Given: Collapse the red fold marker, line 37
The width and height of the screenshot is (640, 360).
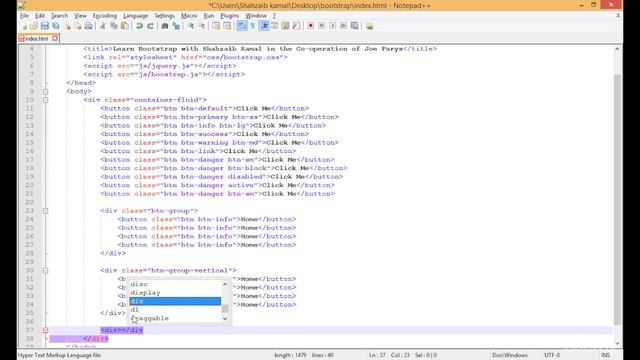Looking at the screenshot, I should (45, 330).
